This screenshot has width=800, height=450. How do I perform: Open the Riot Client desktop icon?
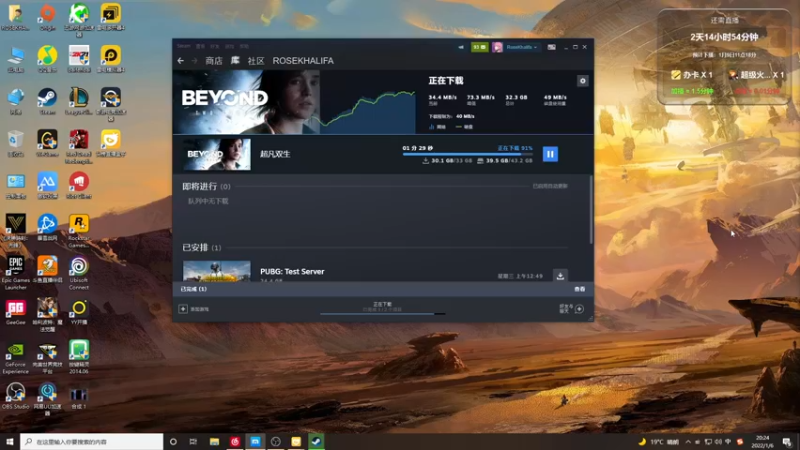79,185
